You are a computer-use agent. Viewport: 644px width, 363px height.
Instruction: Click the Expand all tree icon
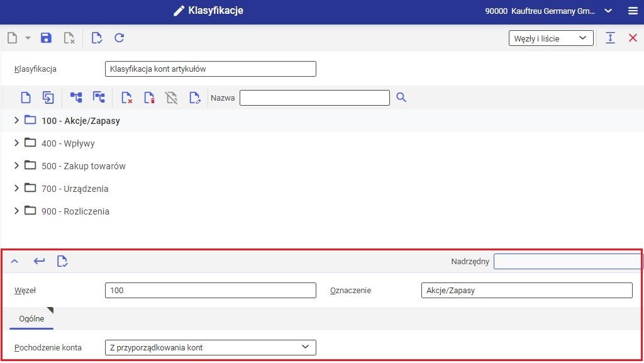(76, 98)
